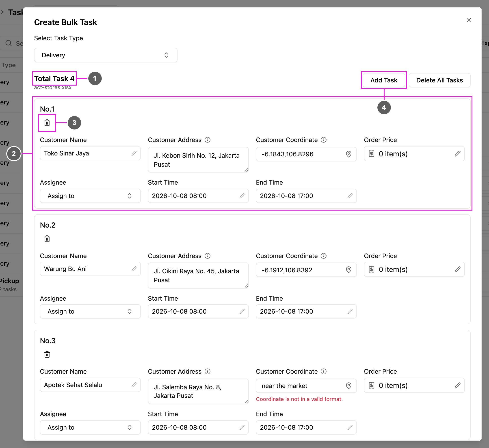The image size is (489, 448).
Task: Click the -6.1843,106.8296 coordinate field
Action: point(306,154)
